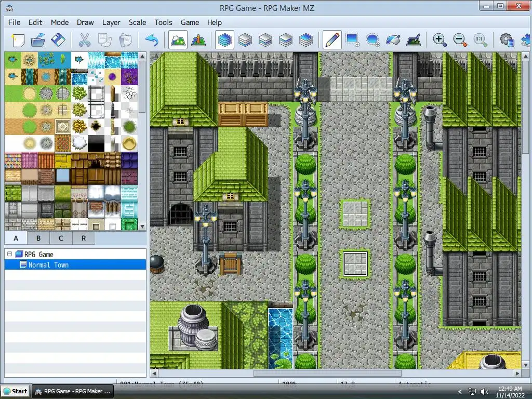
Task: Click the map's horizontal scrollbar thumb
Action: (x=327, y=373)
